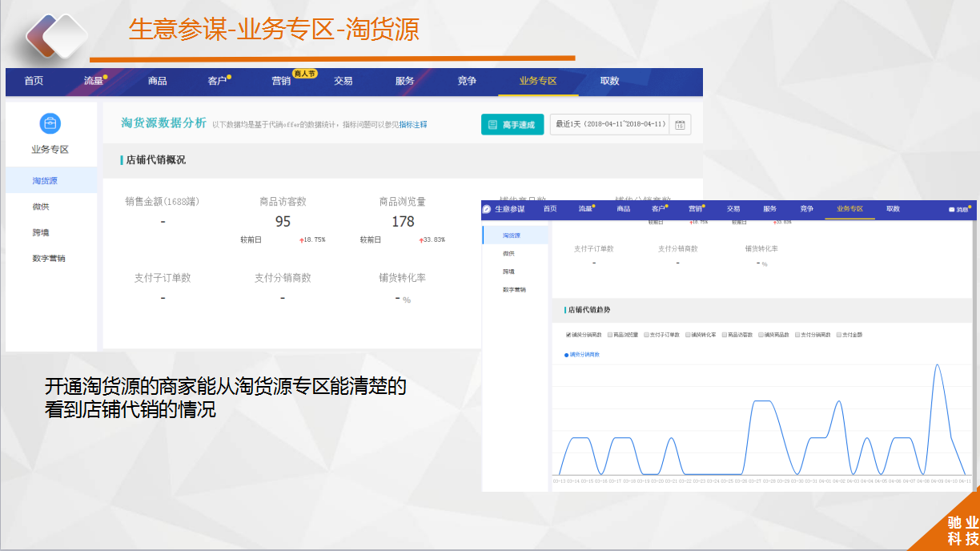Tick the 铺货分销商数 trend checkbox
Screen dimensions: 980x551
point(568,335)
